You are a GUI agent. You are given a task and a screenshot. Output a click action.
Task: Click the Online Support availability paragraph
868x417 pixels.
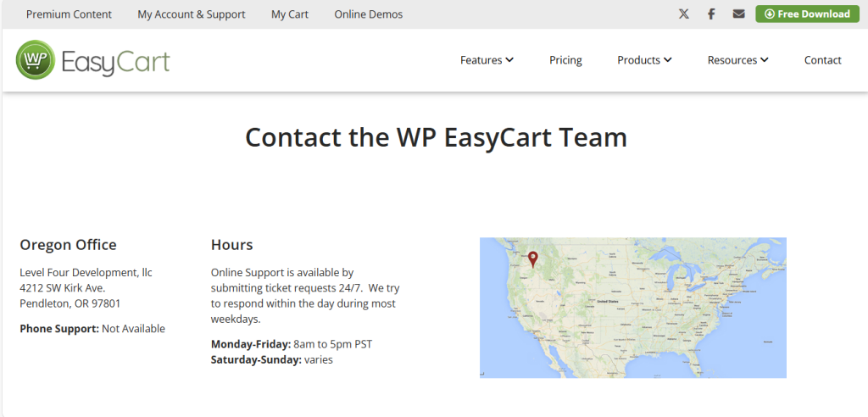coord(305,296)
